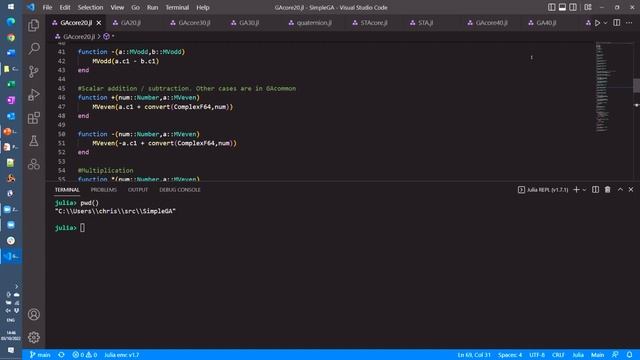This screenshot has width=640, height=360.
Task: Split the terminal
Action: pos(596,190)
